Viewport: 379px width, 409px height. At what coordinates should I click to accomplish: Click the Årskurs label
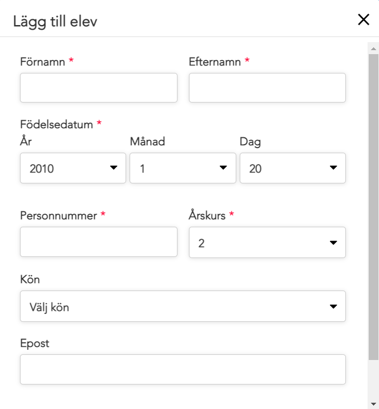(x=207, y=215)
